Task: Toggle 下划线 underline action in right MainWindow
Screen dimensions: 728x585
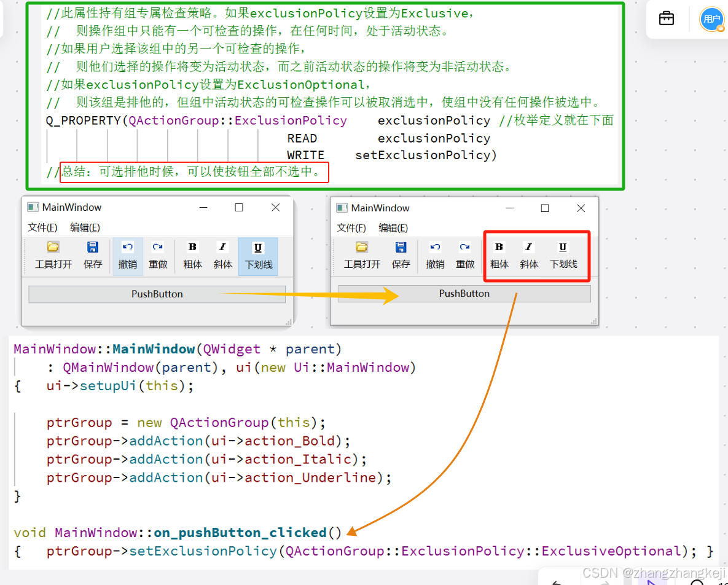Action: pyautogui.click(x=563, y=256)
